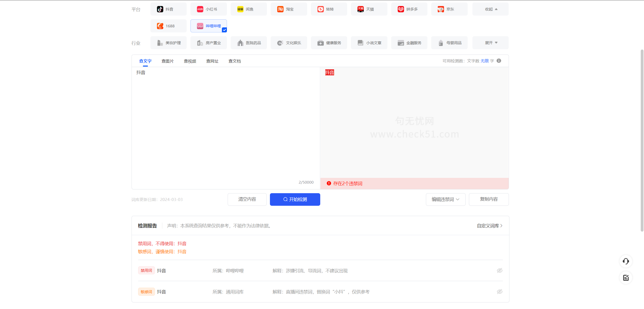Choose the 健康服务 industry
Viewport: 644px width, 309px height.
pyautogui.click(x=329, y=43)
